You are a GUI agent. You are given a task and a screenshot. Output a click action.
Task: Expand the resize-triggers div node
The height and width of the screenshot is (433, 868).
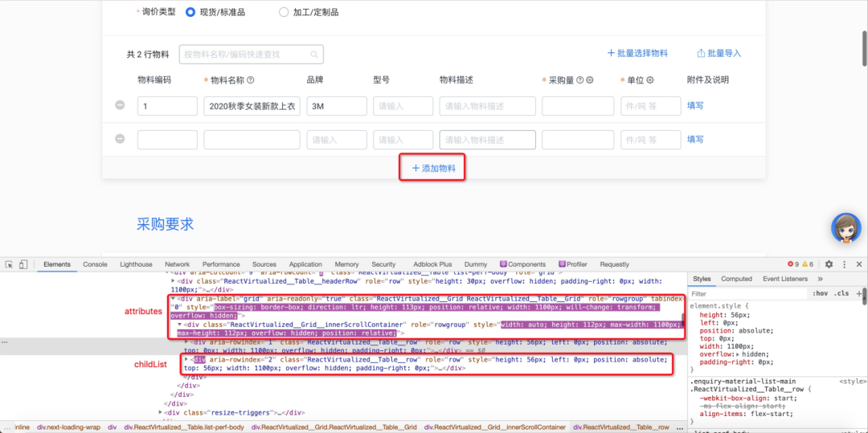coord(161,412)
